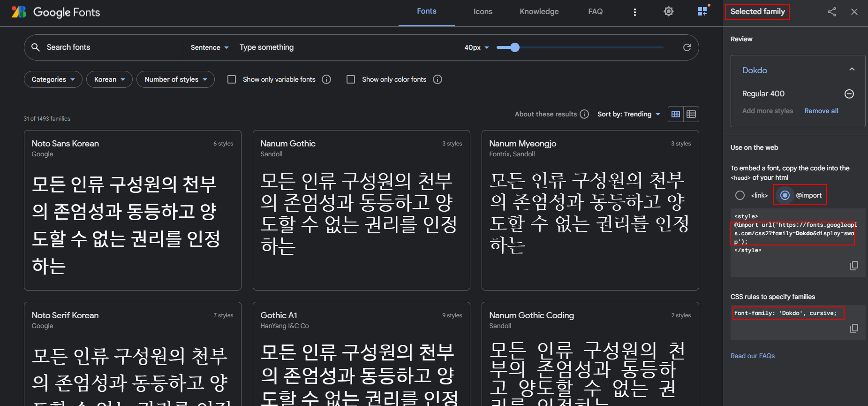The height and width of the screenshot is (406, 868).
Task: Open Number of styles dropdown
Action: [x=175, y=79]
